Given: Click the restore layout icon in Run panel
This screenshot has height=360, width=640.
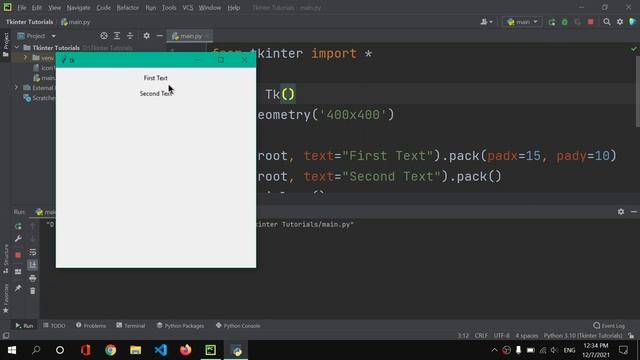Looking at the screenshot, I should coord(18,271).
